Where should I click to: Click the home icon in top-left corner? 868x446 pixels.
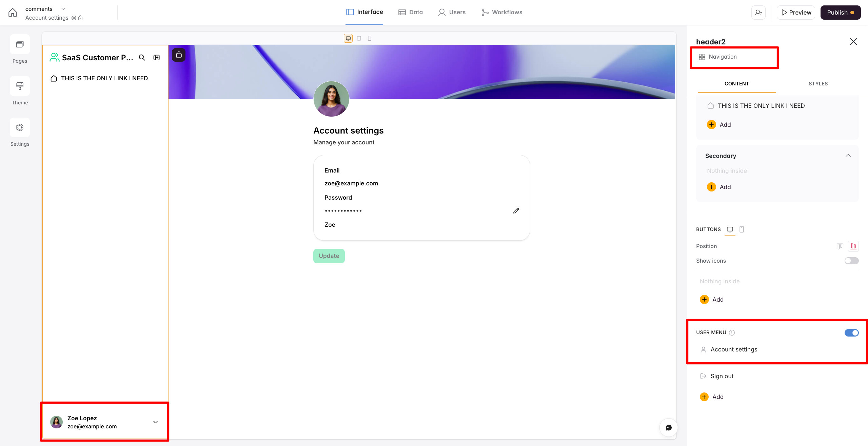click(13, 13)
